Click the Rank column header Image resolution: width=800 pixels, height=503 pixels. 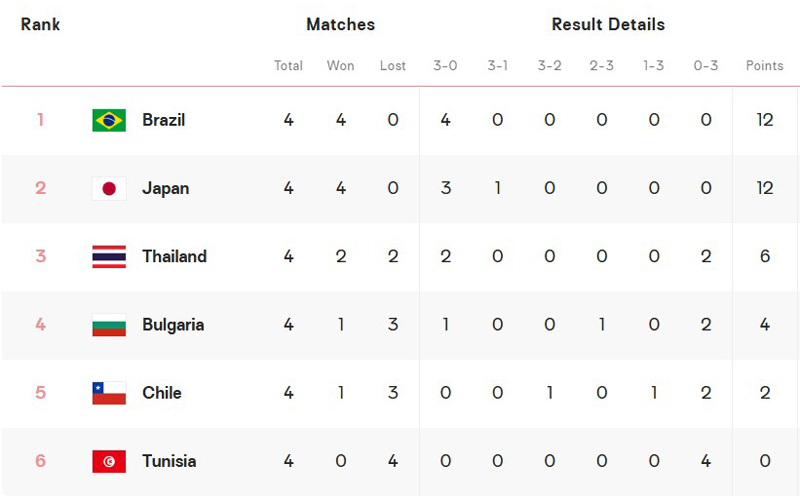pos(40,24)
